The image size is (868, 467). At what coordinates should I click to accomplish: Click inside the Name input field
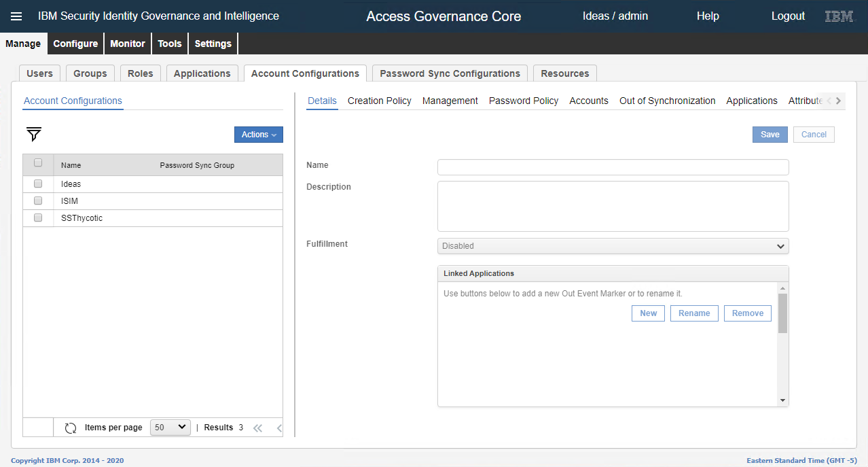point(612,167)
